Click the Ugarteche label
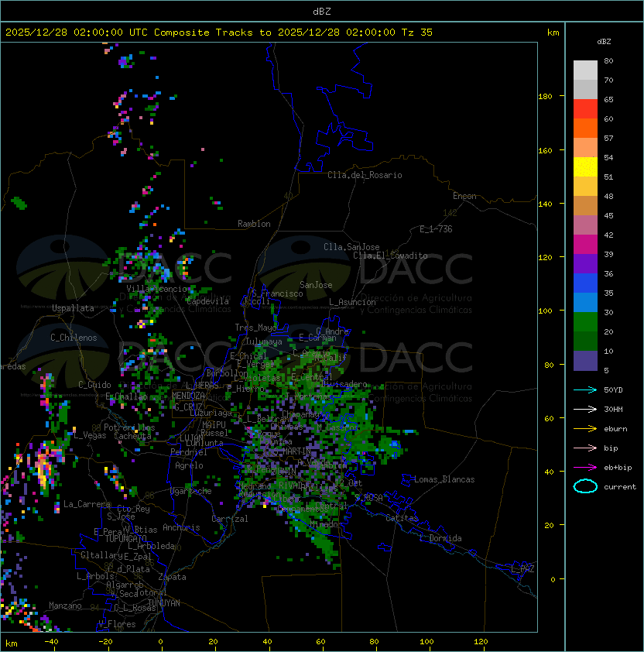 [191, 491]
